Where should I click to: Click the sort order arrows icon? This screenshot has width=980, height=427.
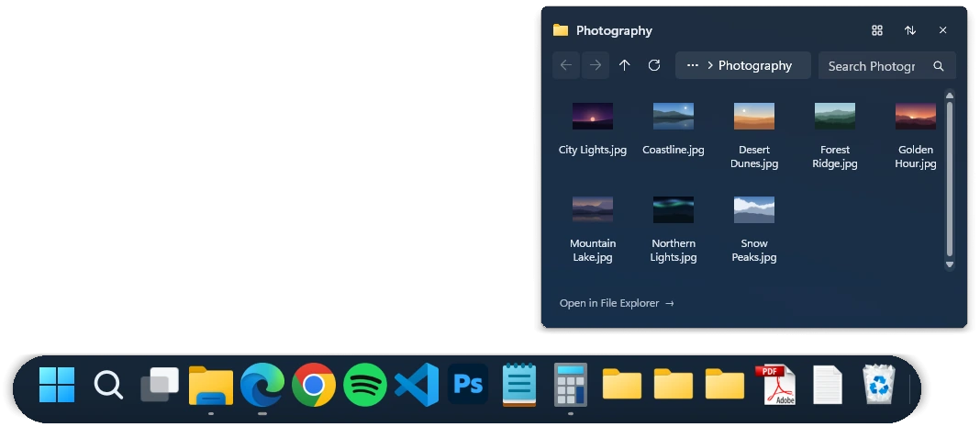coord(910,30)
